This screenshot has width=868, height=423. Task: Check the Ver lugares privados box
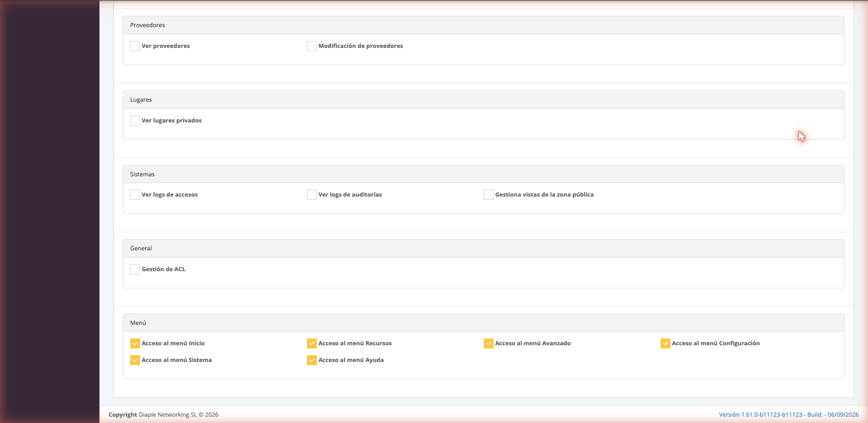135,121
